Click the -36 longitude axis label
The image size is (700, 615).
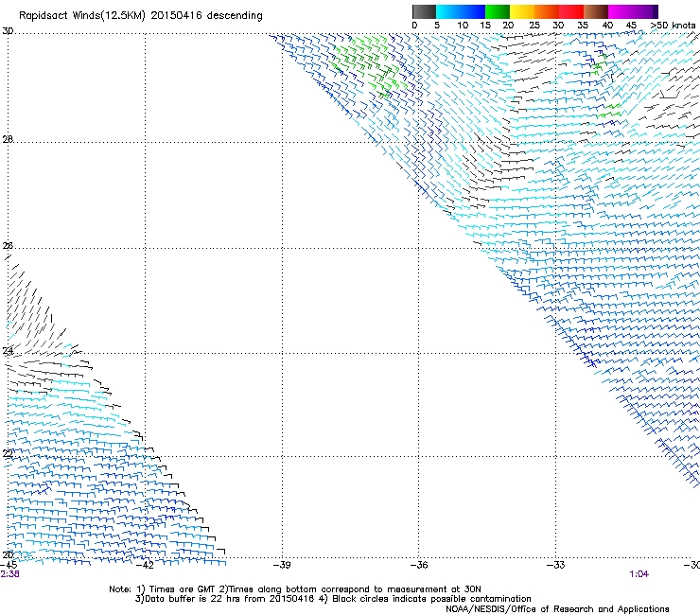tap(419, 565)
